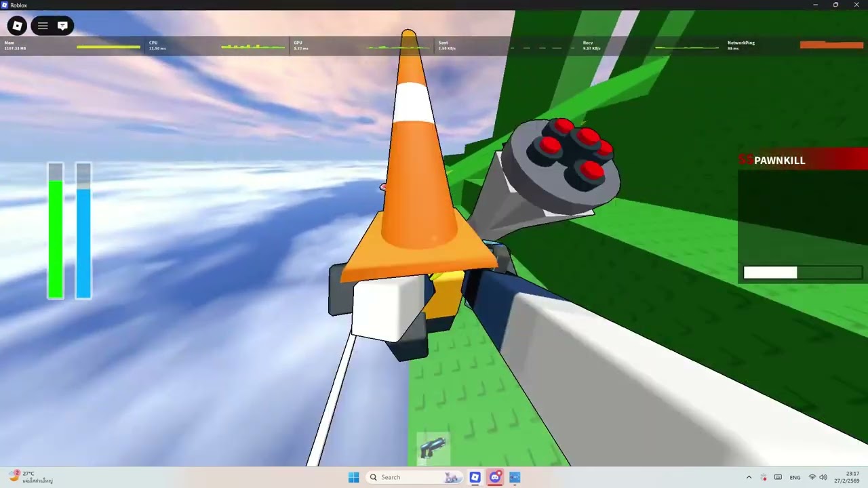Select the gun tool in the hotbar

click(x=433, y=447)
